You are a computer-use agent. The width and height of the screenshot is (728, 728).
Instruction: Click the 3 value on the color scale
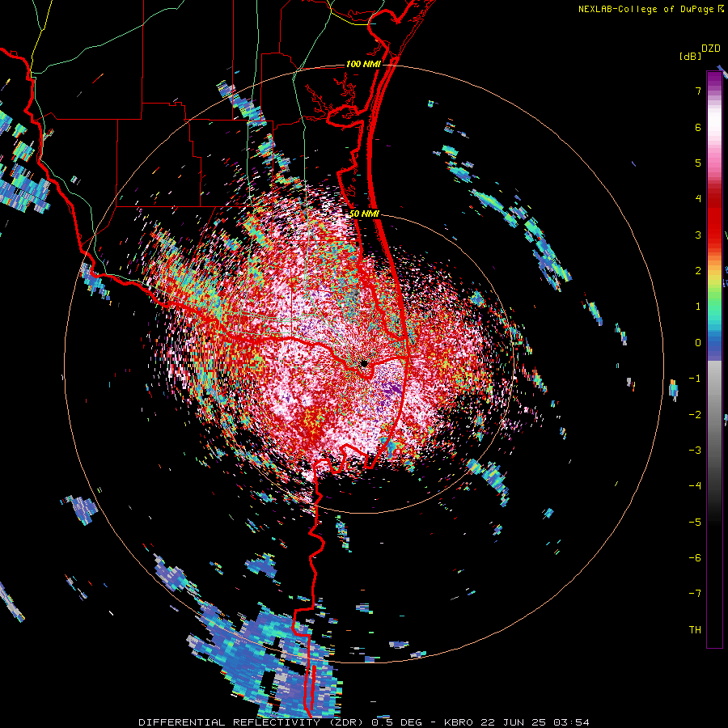(x=698, y=235)
